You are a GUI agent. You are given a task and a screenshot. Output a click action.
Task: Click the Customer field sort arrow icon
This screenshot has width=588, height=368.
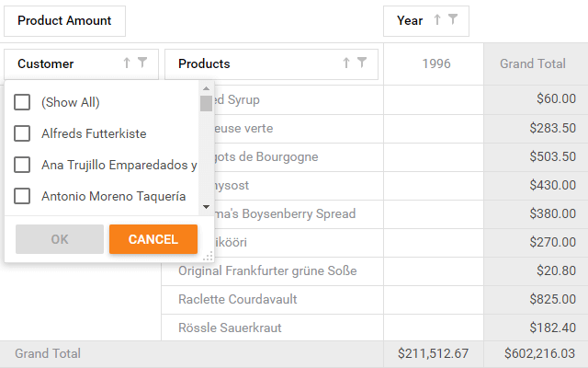click(x=127, y=63)
